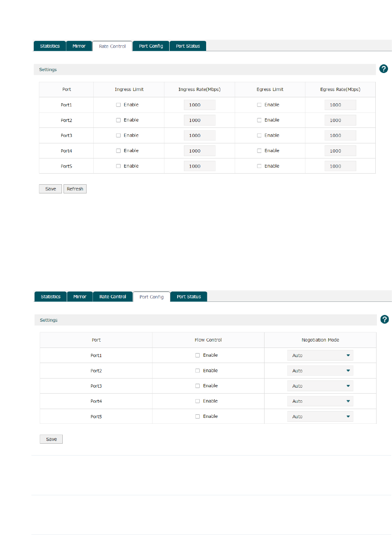The height and width of the screenshot is (535, 392).
Task: Edit Ingress Rate field for Port5
Action: (x=199, y=166)
